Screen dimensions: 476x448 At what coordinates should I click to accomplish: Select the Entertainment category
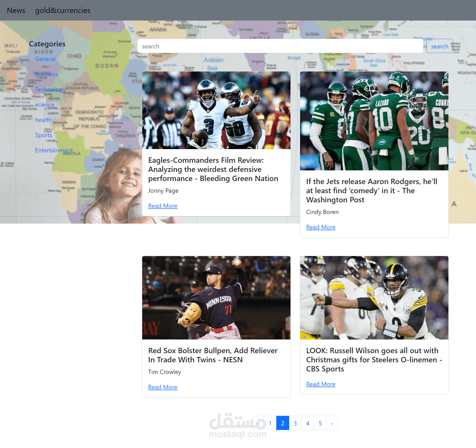54,150
